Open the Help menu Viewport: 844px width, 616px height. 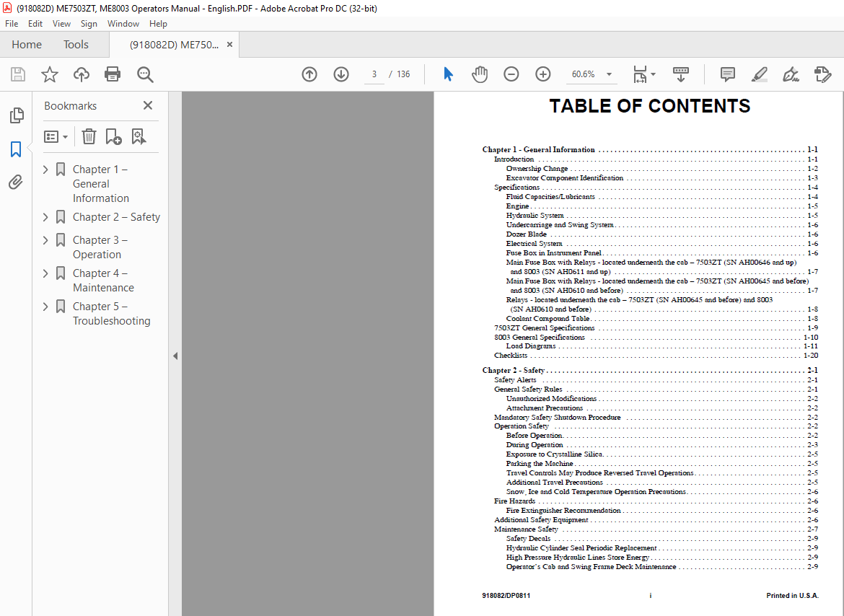click(x=158, y=24)
